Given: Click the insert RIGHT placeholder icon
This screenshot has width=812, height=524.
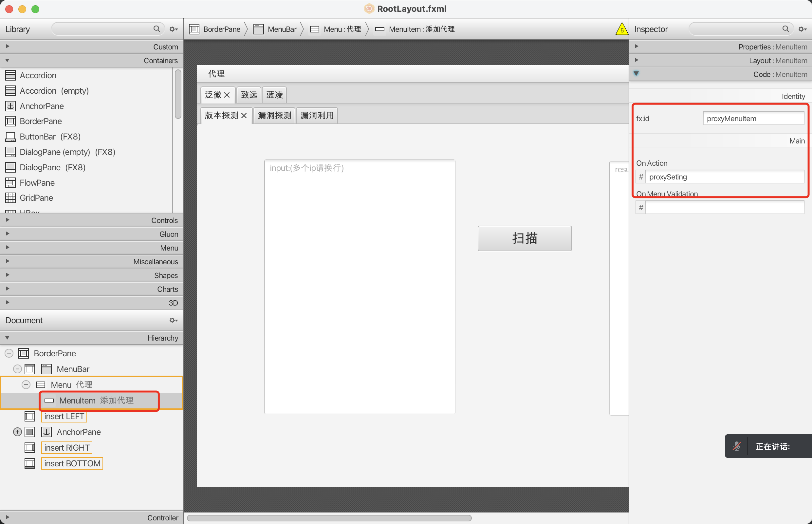Looking at the screenshot, I should coord(30,447).
